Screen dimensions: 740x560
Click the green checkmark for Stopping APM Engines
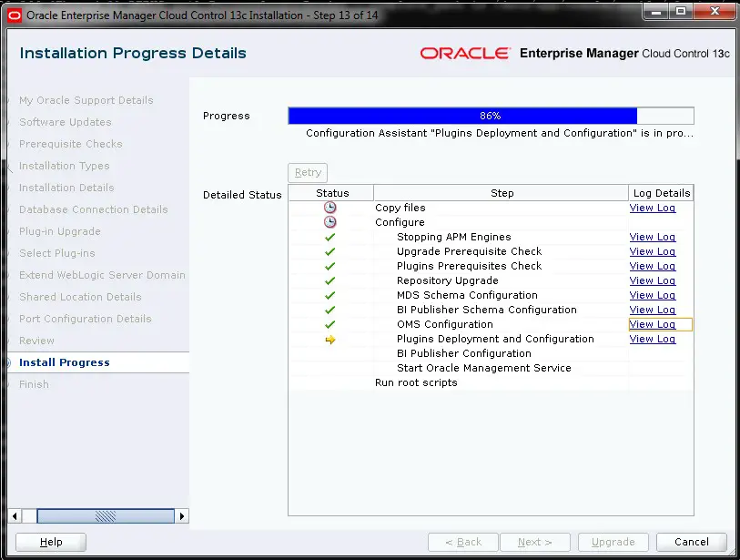click(329, 237)
